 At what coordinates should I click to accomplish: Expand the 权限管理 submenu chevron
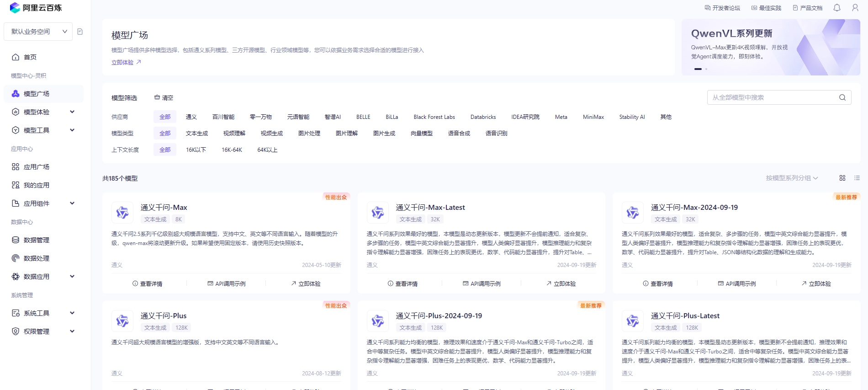(72, 331)
